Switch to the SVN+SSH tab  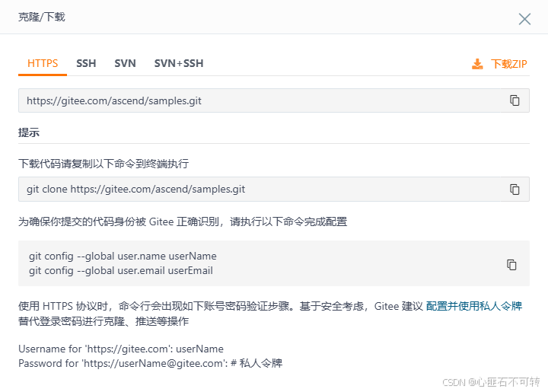tap(179, 63)
